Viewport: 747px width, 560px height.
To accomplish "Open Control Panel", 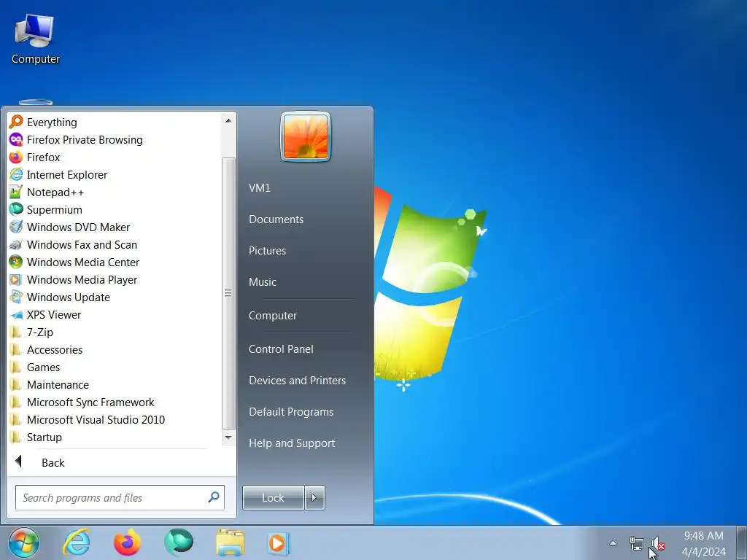I will [x=281, y=349].
